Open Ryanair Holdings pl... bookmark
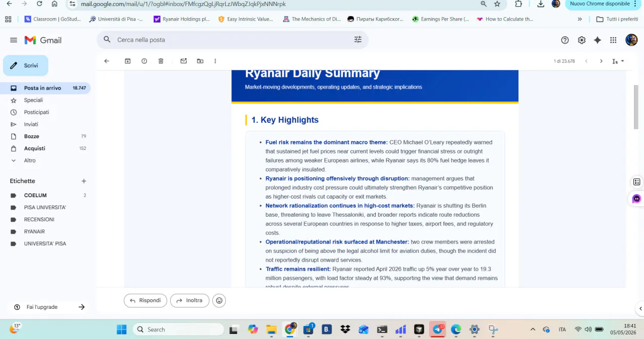The height and width of the screenshot is (339, 644). pos(182,19)
